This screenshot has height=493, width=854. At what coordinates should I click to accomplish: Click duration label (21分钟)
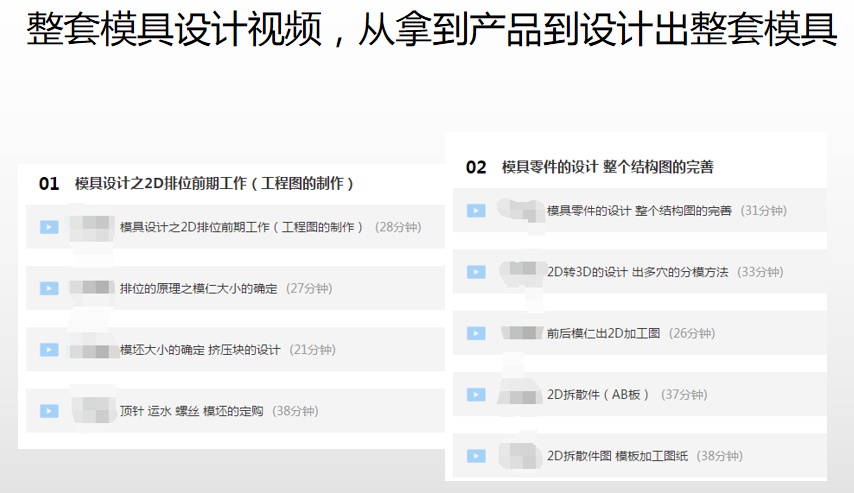(x=312, y=350)
